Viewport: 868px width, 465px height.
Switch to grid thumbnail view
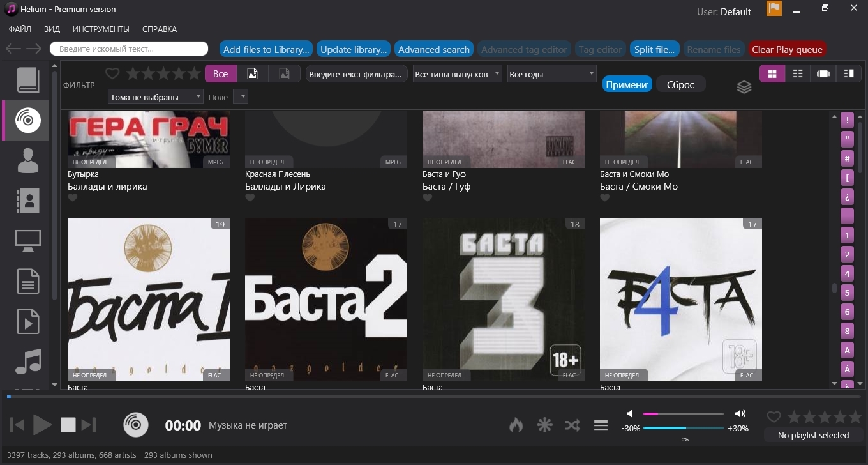[x=772, y=73]
